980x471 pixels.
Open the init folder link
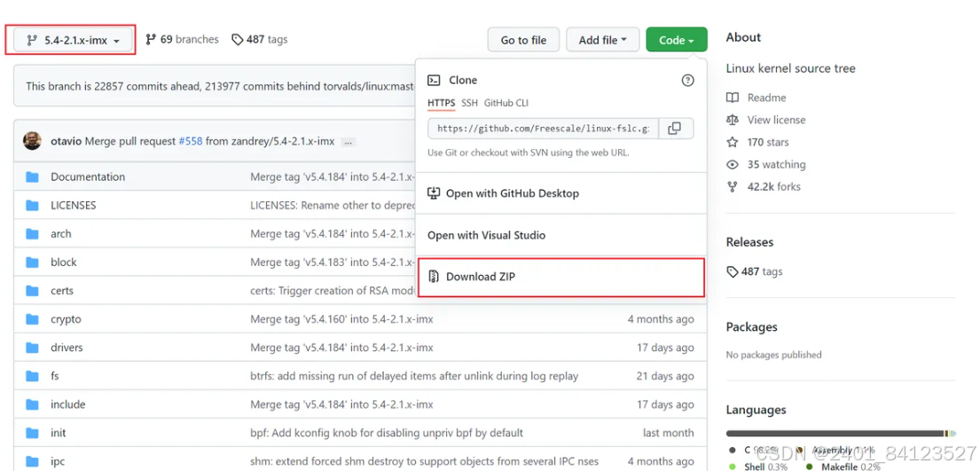[x=59, y=433]
